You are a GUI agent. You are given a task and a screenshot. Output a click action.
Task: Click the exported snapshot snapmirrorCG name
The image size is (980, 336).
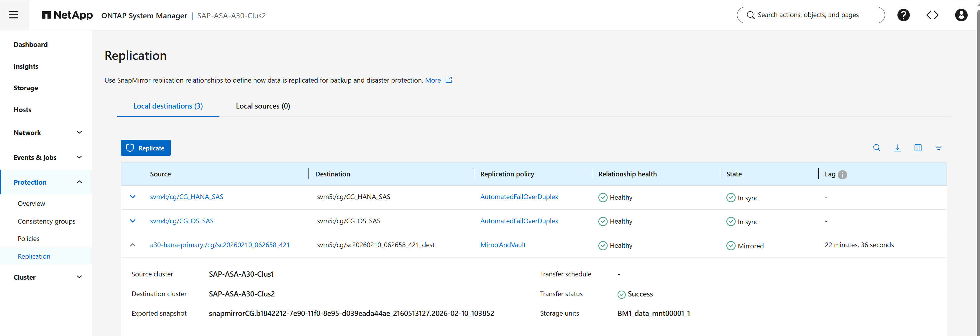(x=352, y=313)
